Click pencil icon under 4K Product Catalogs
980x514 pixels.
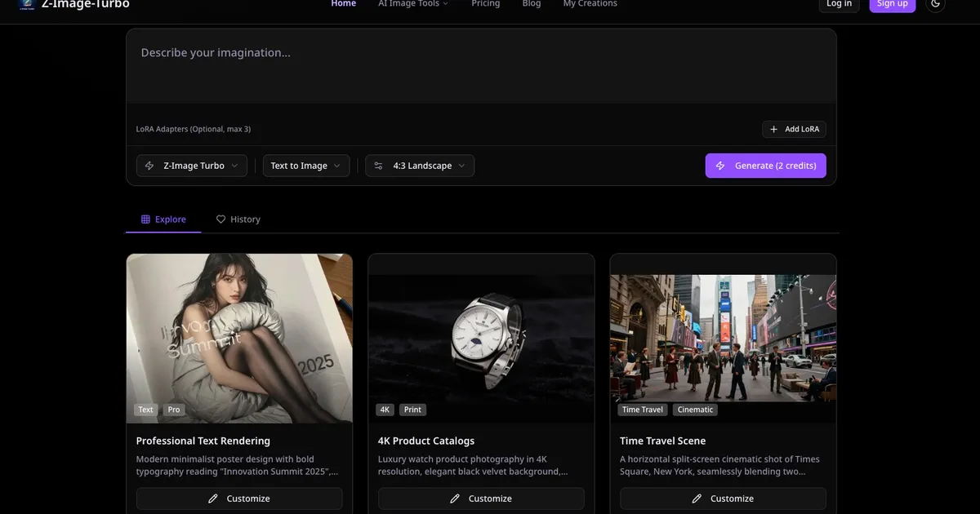click(455, 498)
